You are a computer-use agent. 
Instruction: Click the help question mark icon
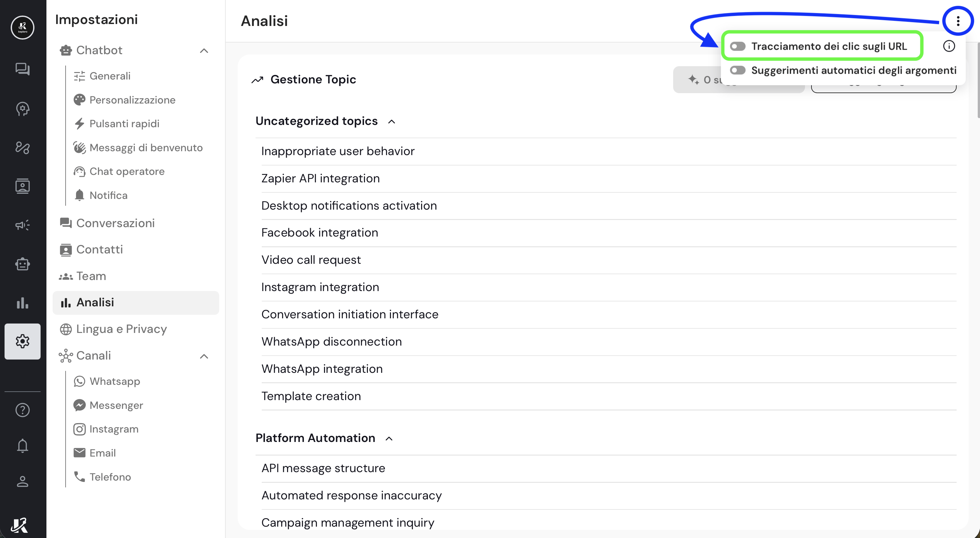(22, 410)
